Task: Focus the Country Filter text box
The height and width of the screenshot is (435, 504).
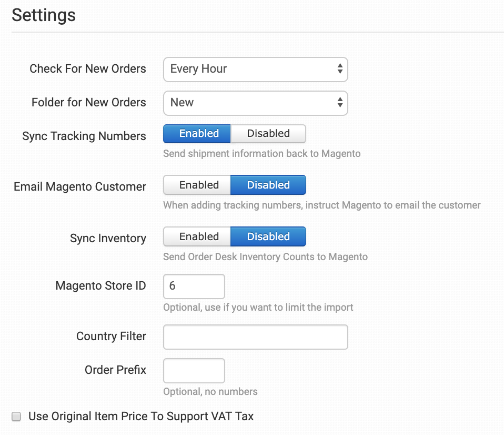Action: [x=255, y=337]
